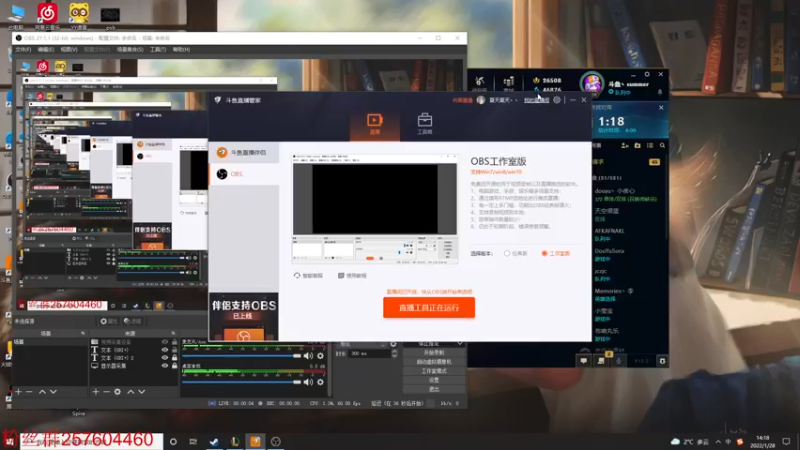Click 工作室模式 studio mode button
The width and height of the screenshot is (800, 450).
(x=434, y=371)
